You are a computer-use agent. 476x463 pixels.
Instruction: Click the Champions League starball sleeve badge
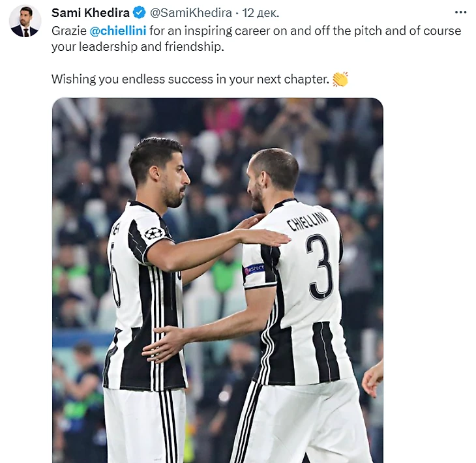pos(154,233)
